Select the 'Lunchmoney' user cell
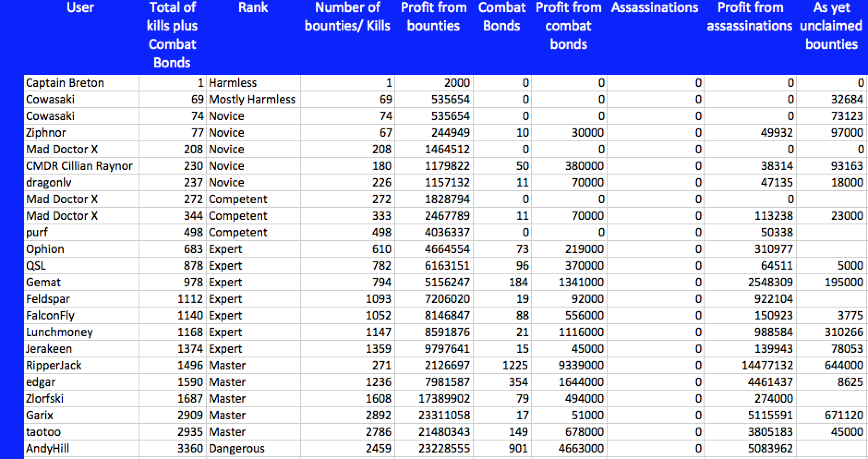The width and height of the screenshot is (868, 459). tap(81, 332)
